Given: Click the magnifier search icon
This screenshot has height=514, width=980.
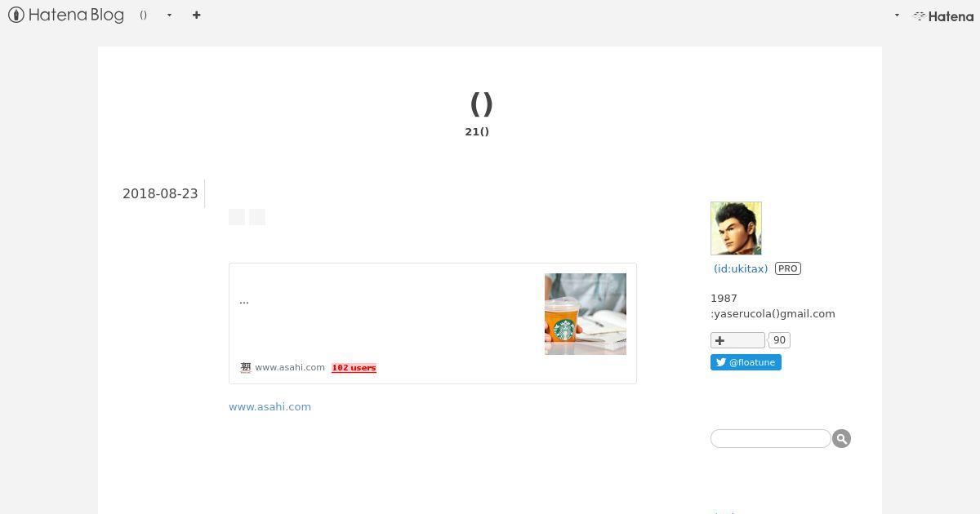Looking at the screenshot, I should (x=841, y=438).
